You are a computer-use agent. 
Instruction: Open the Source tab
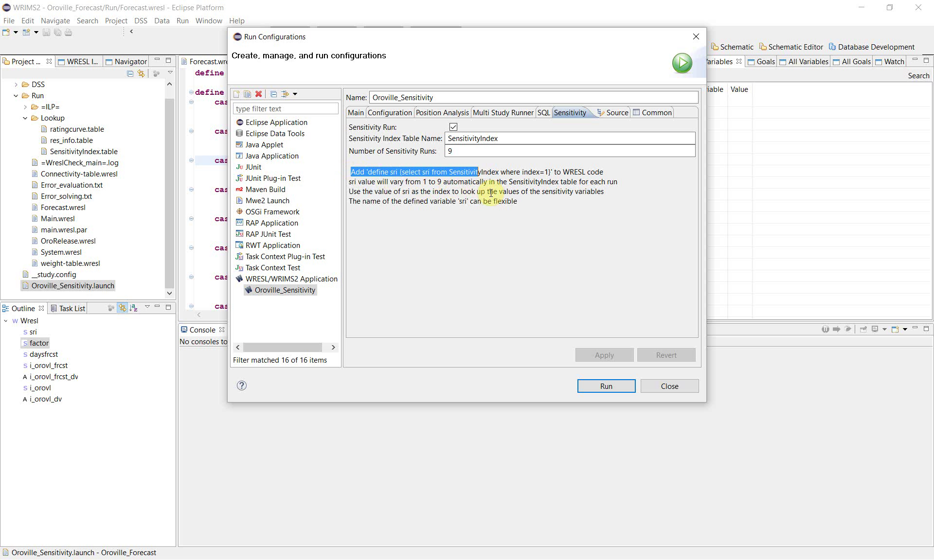coord(612,113)
